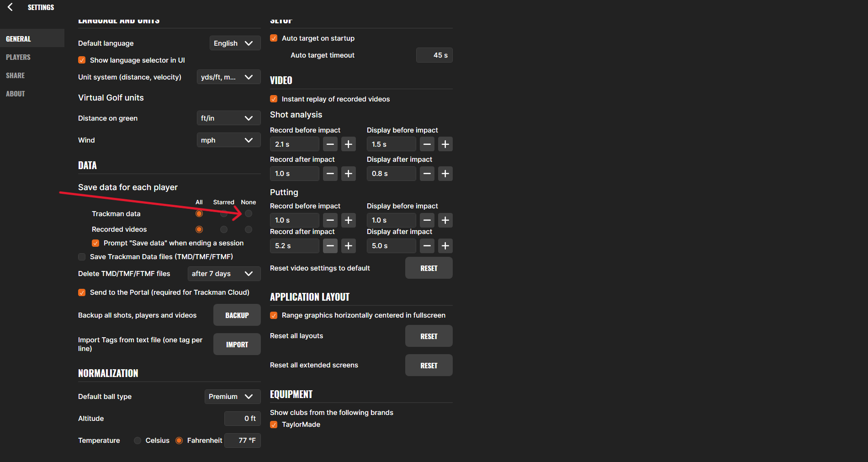Viewport: 868px width, 462px height.
Task: Set Recorded videos saving to Starred
Action: pyautogui.click(x=224, y=229)
